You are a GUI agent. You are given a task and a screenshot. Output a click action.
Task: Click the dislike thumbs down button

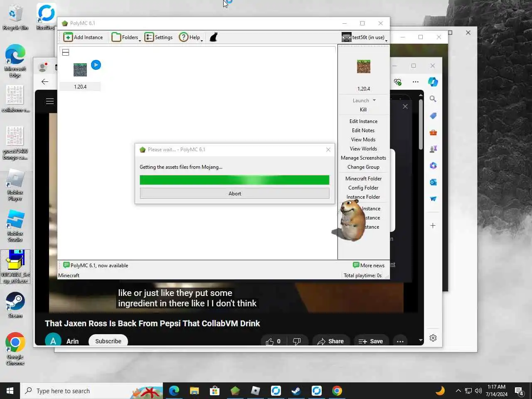click(297, 341)
